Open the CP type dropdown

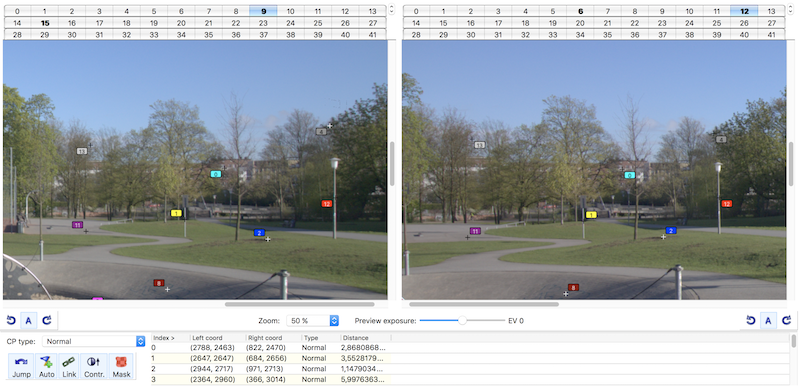(94, 341)
